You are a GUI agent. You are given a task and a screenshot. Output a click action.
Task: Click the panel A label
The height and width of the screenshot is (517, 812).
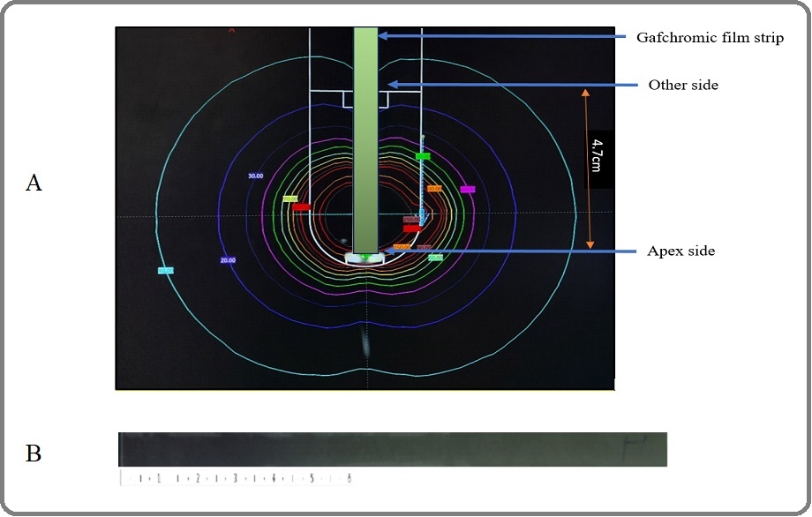[x=34, y=183]
